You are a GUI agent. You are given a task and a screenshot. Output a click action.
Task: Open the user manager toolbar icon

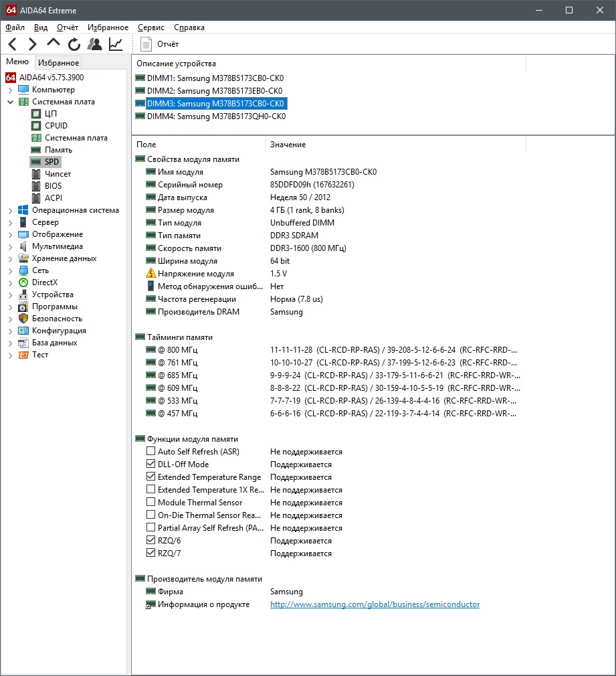click(95, 44)
